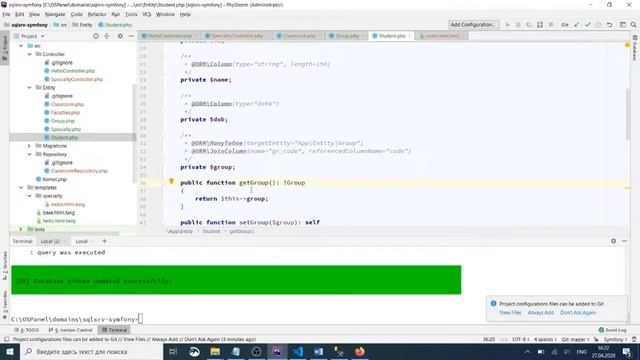This screenshot has width=640, height=360.
Task: Switch to Classroom.php editor tab
Action: pos(298,36)
